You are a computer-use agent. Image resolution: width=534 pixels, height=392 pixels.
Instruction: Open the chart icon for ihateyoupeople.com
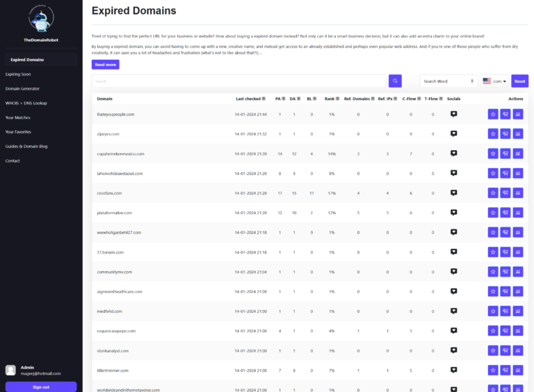pyautogui.click(x=518, y=114)
